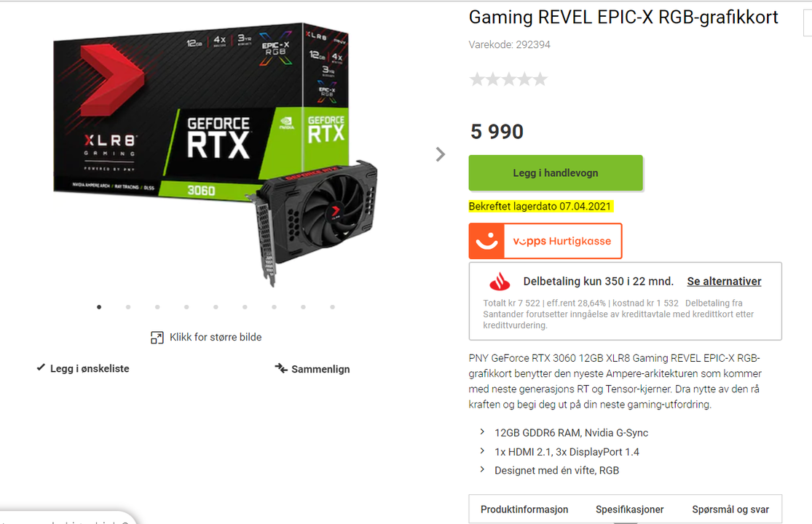Switch to the Spesifikasjoner tab
This screenshot has width=812, height=524.
629,509
